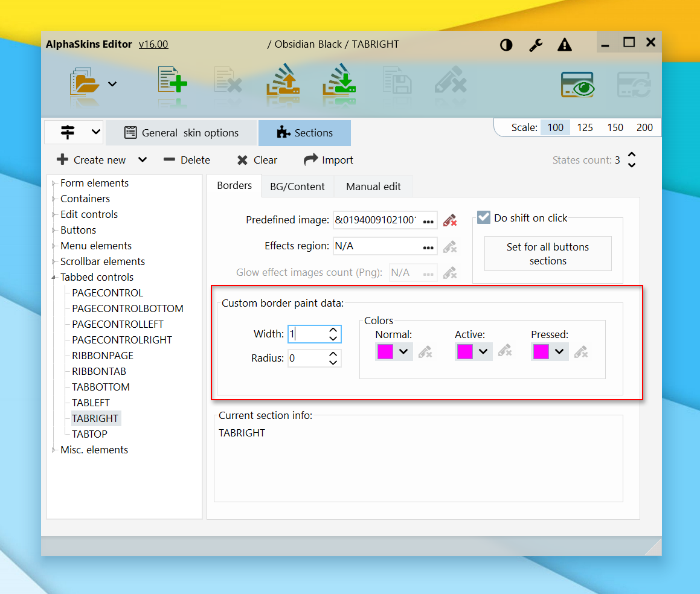700x594 pixels.
Task: Expand Misc. elements tree node
Action: click(x=54, y=450)
